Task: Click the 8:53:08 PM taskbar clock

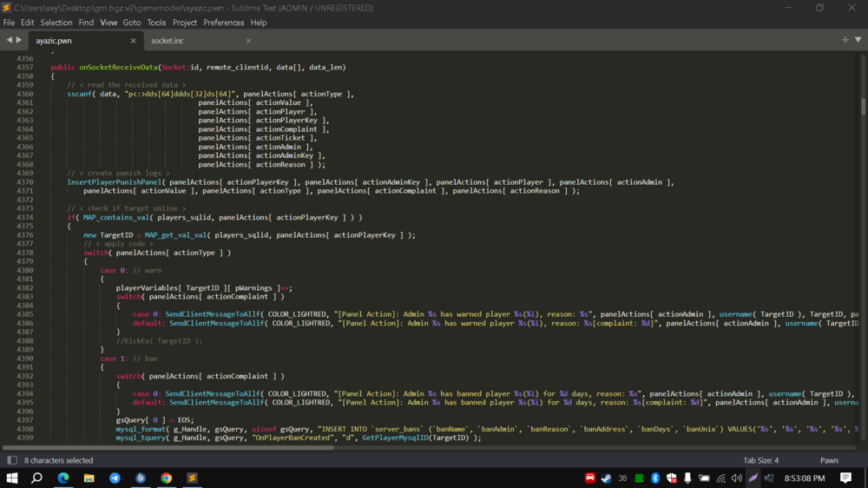Action: tap(805, 478)
